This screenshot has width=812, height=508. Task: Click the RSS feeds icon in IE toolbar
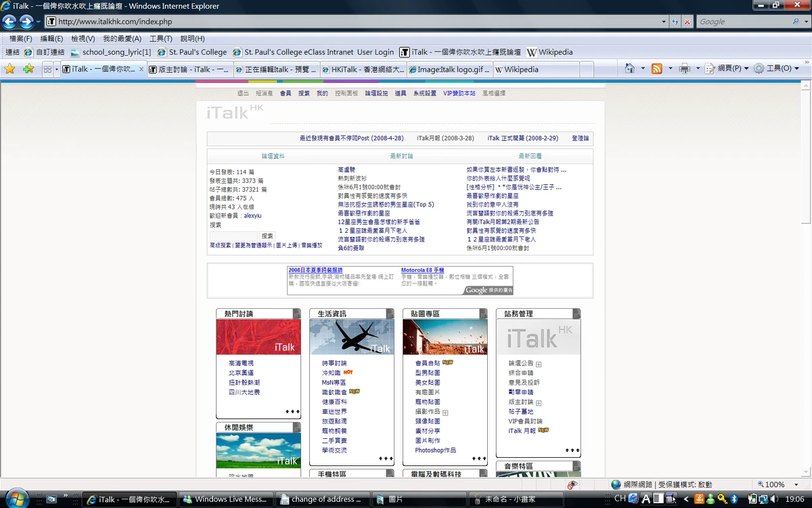[x=656, y=68]
